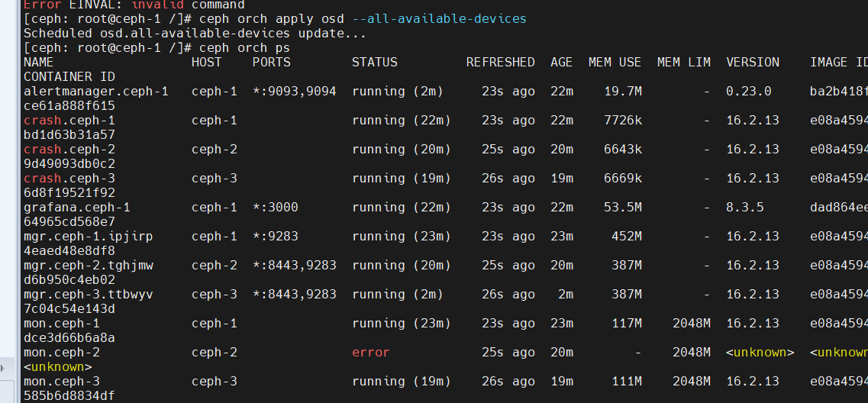Image resolution: width=868 pixels, height=403 pixels.
Task: Click the memory value 452M
Action: tap(627, 237)
